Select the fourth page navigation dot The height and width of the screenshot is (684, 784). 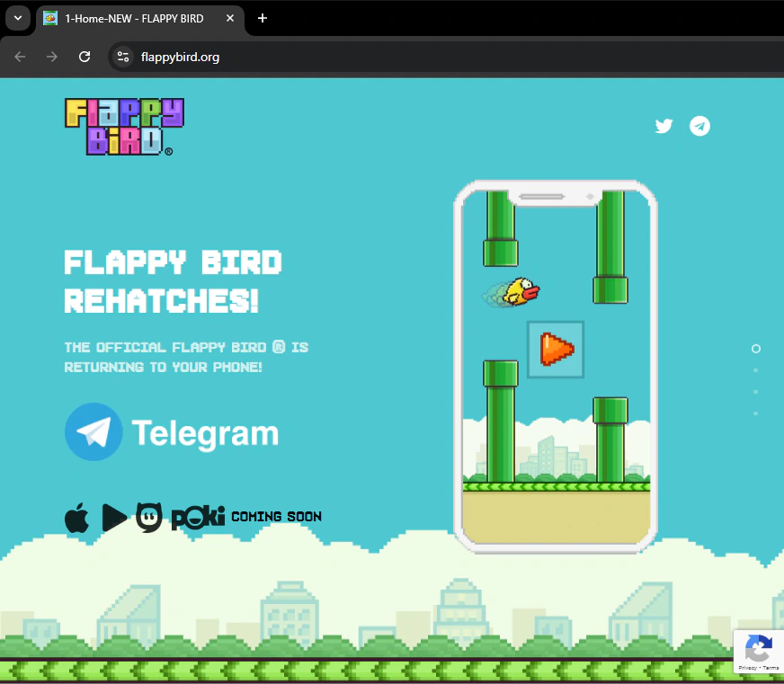(755, 413)
